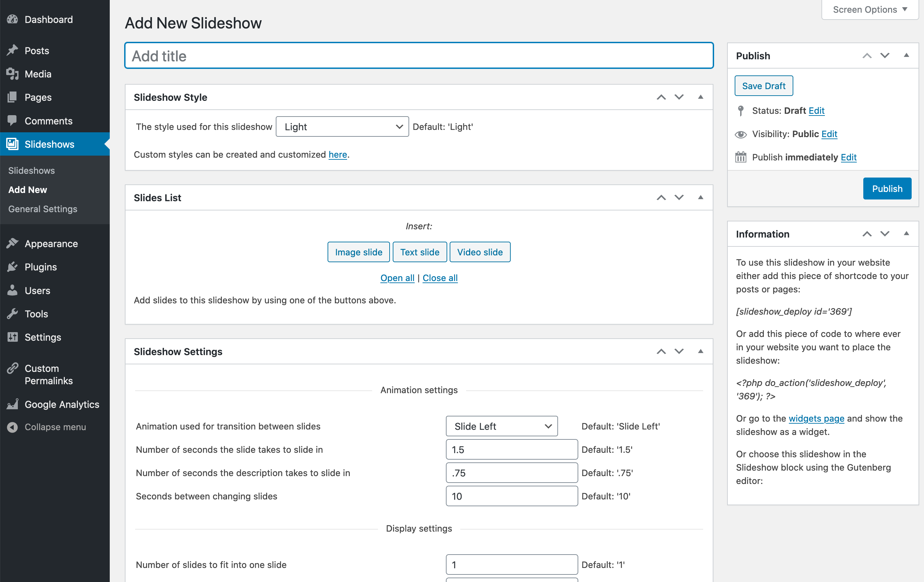This screenshot has width=924, height=582.
Task: Click the General Settings menu item
Action: 43,208
